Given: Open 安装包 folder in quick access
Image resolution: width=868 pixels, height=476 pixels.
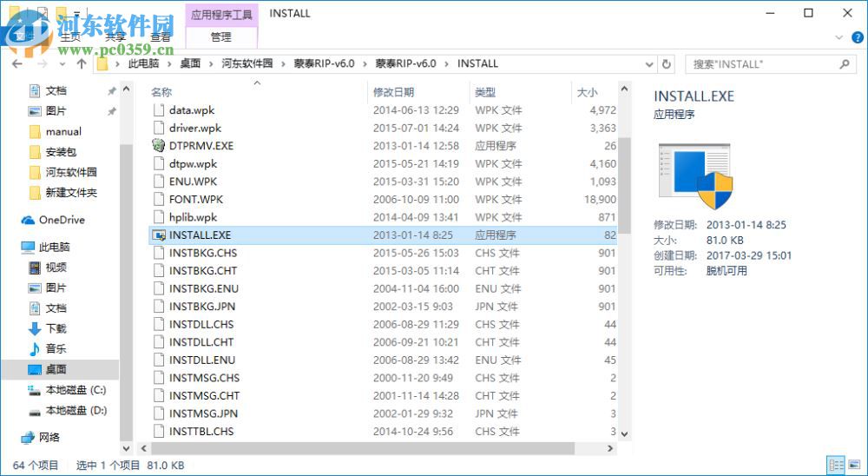Looking at the screenshot, I should click(x=53, y=152).
